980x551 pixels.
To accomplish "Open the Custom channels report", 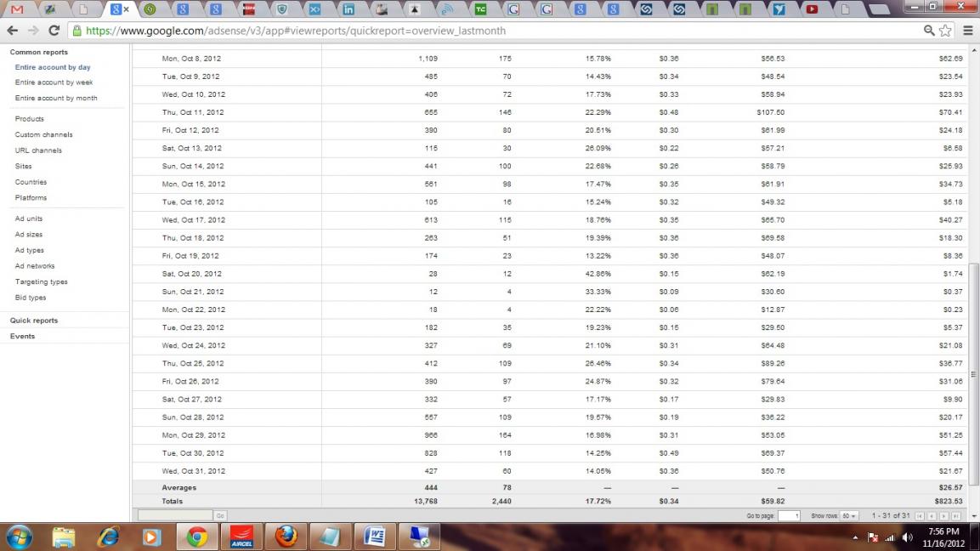I will tap(43, 134).
